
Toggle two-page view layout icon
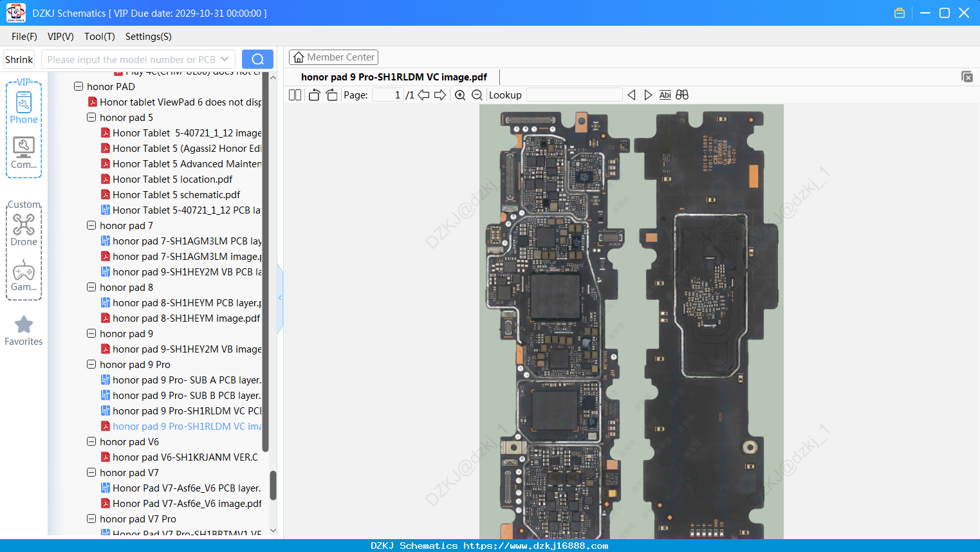coord(295,95)
